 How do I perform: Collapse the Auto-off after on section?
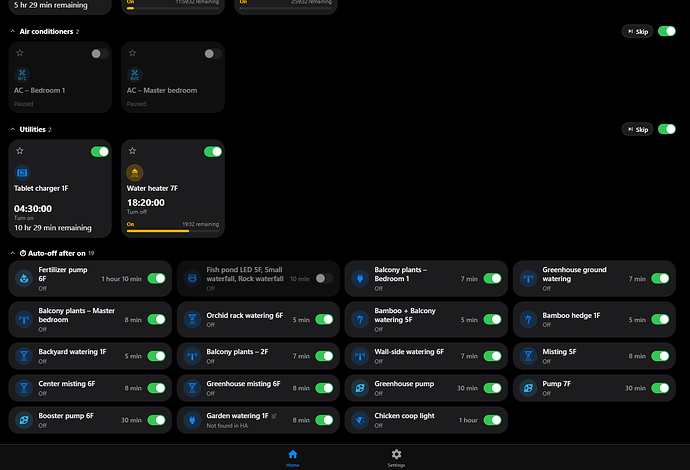[13, 253]
